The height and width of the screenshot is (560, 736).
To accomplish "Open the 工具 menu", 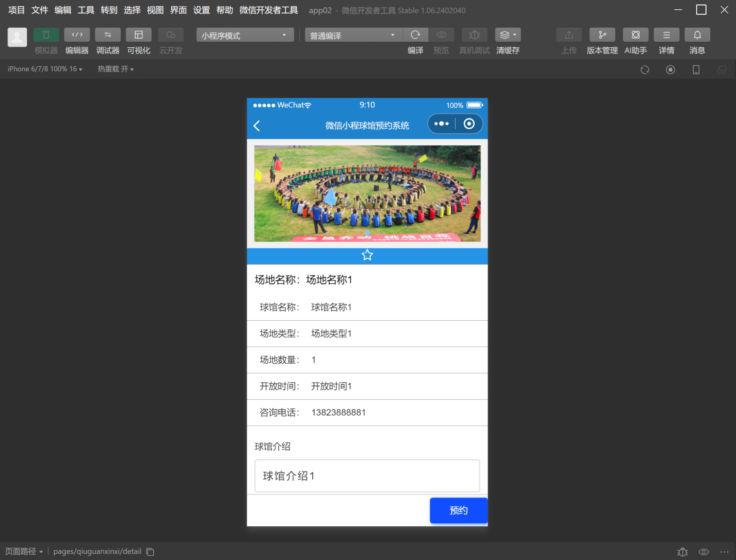I will click(86, 10).
